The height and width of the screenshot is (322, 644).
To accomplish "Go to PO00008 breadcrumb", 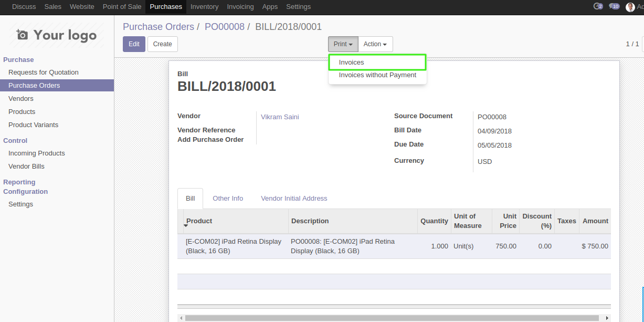I will pos(224,27).
